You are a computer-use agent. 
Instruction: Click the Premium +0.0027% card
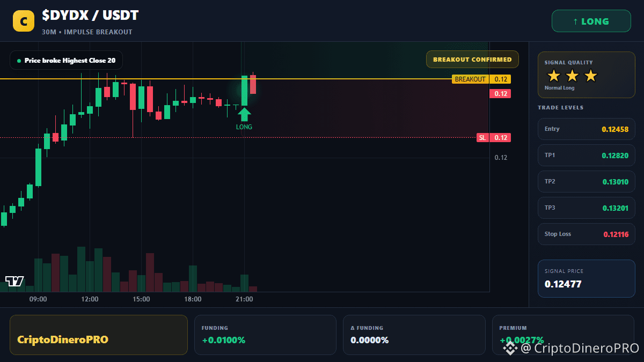point(563,335)
